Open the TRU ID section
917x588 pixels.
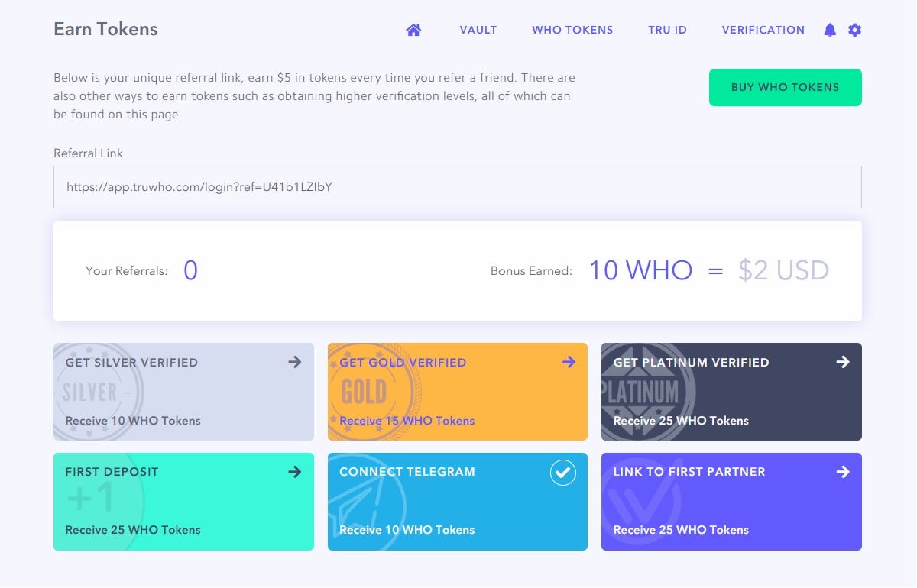point(666,30)
